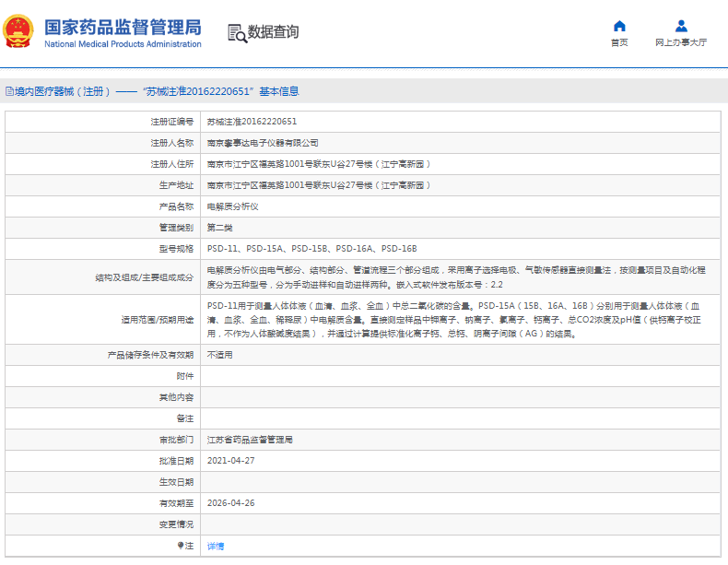This screenshot has width=728, height=565.
Task: Click the 境内医疗器械（注册） breadcrumb text
Action: click(63, 91)
